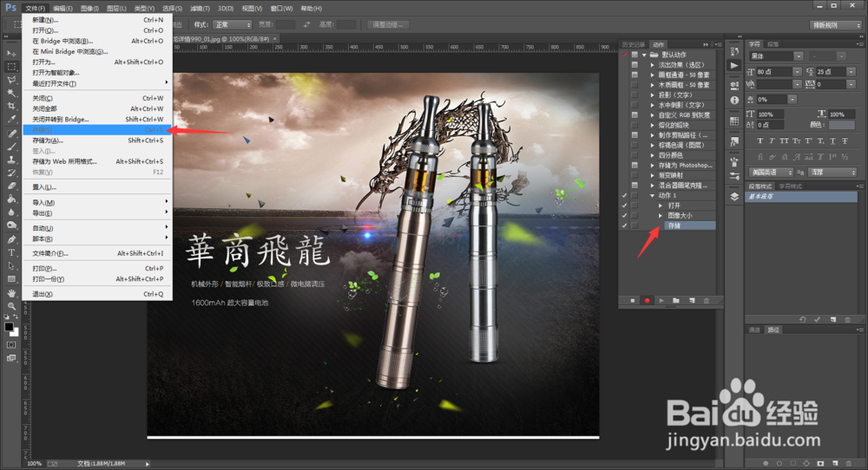868x470 pixels.
Task: Select the Pen tool
Action: pos(11,239)
